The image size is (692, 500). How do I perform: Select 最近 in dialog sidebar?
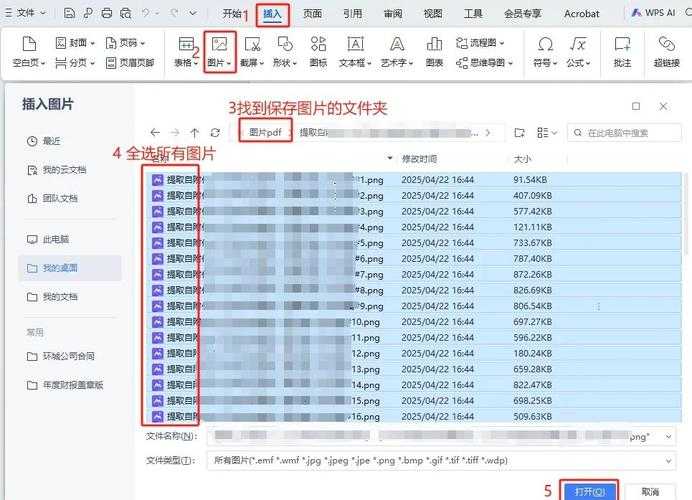point(43,141)
